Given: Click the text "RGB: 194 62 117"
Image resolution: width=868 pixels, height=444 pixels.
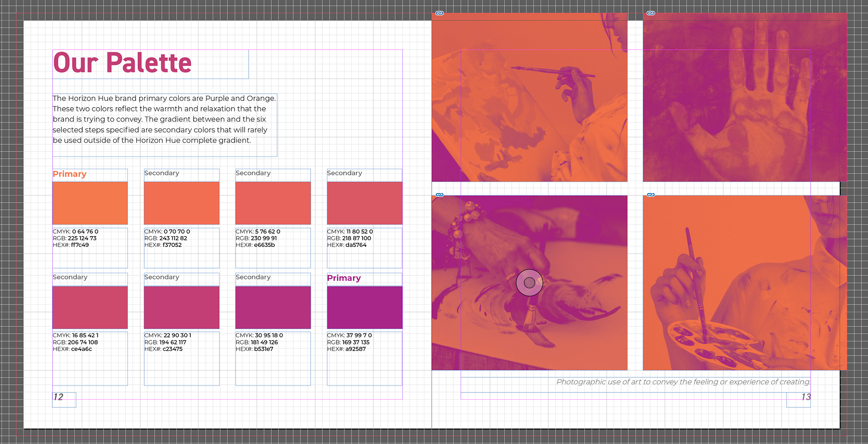Looking at the screenshot, I should (x=165, y=342).
